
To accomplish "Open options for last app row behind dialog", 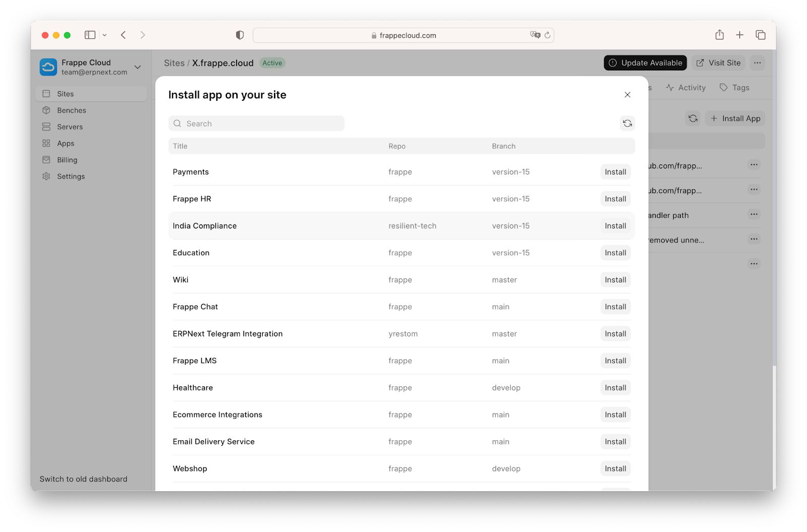I will (754, 264).
